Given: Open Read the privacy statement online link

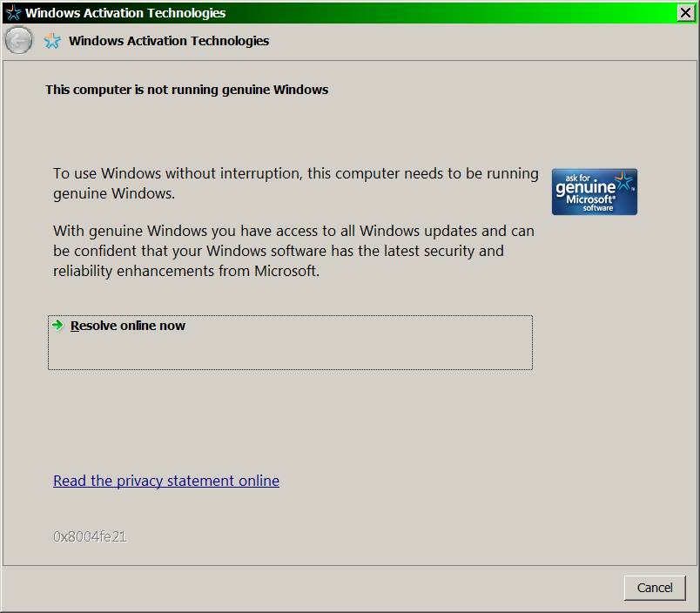Looking at the screenshot, I should click(166, 481).
